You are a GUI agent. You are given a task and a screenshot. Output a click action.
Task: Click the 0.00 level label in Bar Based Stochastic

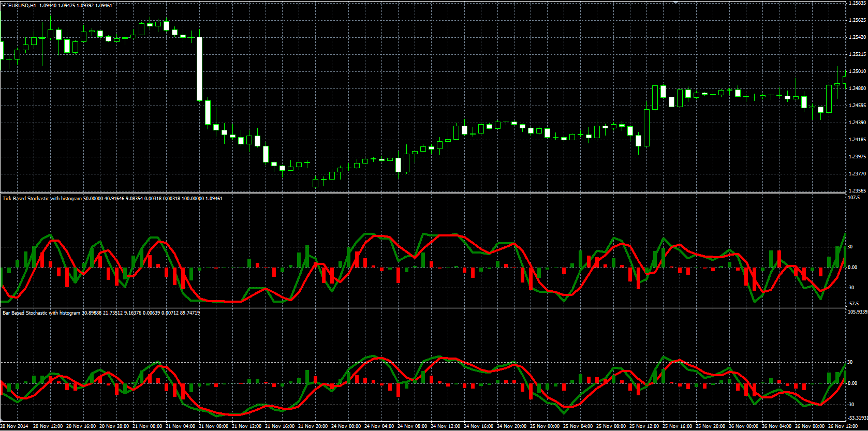point(852,383)
